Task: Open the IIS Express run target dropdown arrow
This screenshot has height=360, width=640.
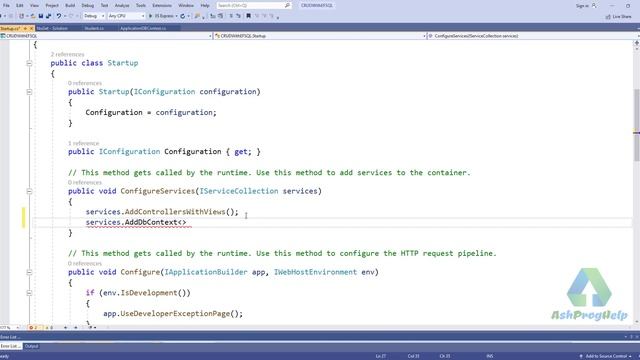Action: pyautogui.click(x=176, y=16)
